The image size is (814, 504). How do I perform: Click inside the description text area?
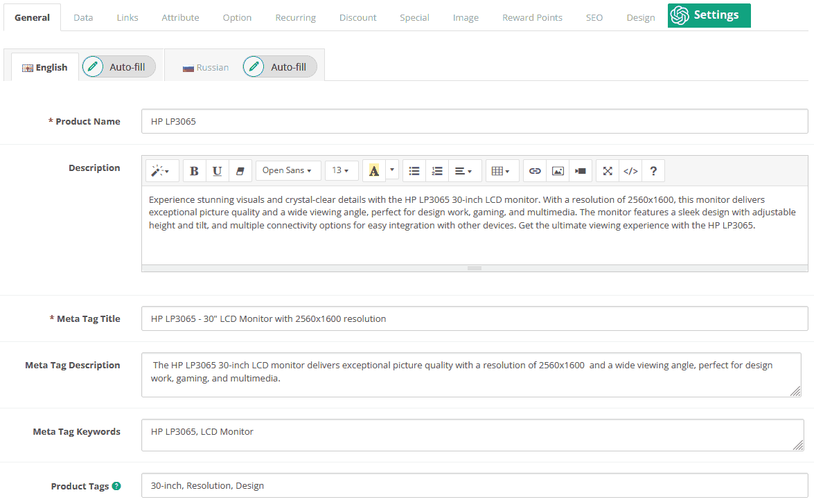(x=475, y=225)
